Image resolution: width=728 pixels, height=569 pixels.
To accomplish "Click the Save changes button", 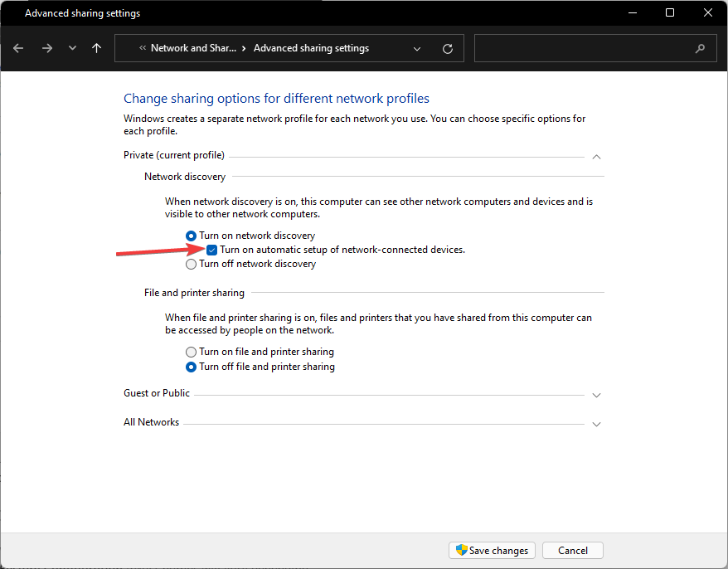I will (x=492, y=550).
